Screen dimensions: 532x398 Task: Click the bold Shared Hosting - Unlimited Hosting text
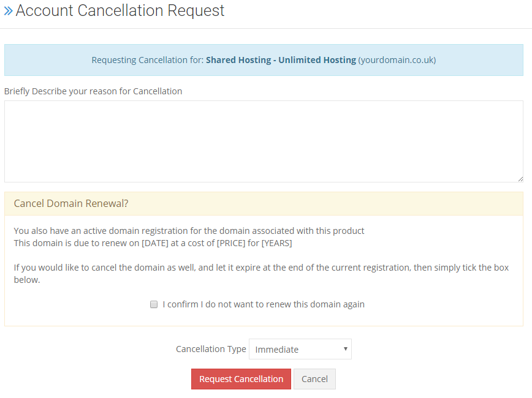tap(281, 60)
